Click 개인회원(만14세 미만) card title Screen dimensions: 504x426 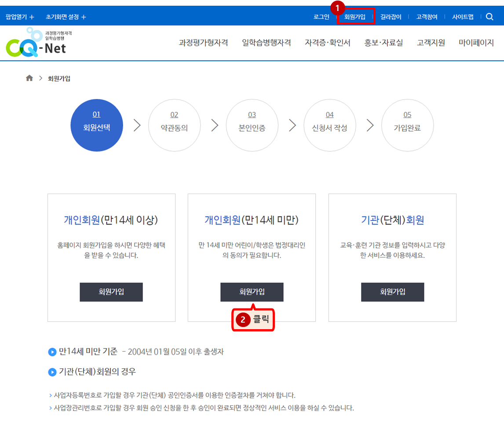click(x=252, y=220)
